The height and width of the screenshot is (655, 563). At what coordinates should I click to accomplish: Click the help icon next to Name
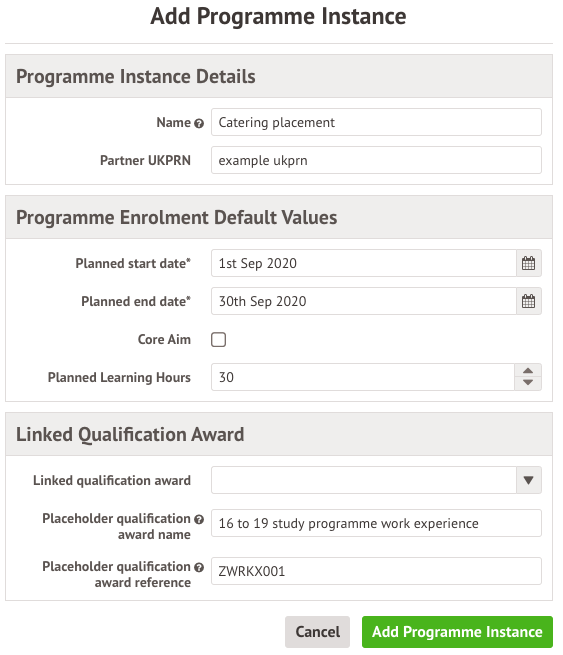(x=199, y=123)
